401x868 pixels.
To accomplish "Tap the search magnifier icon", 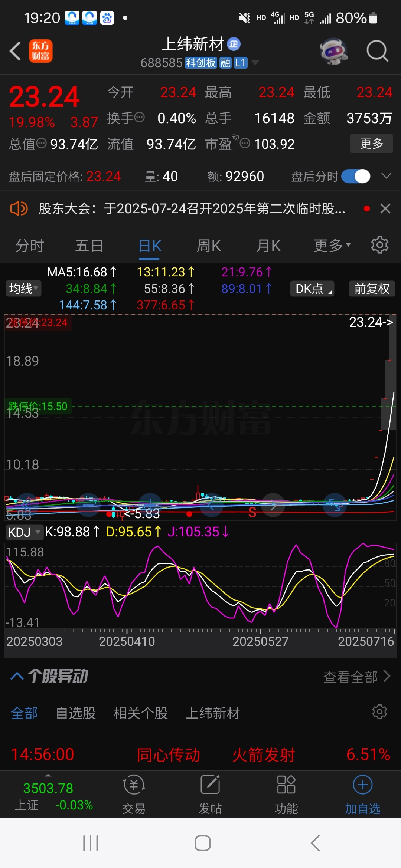I will click(377, 51).
